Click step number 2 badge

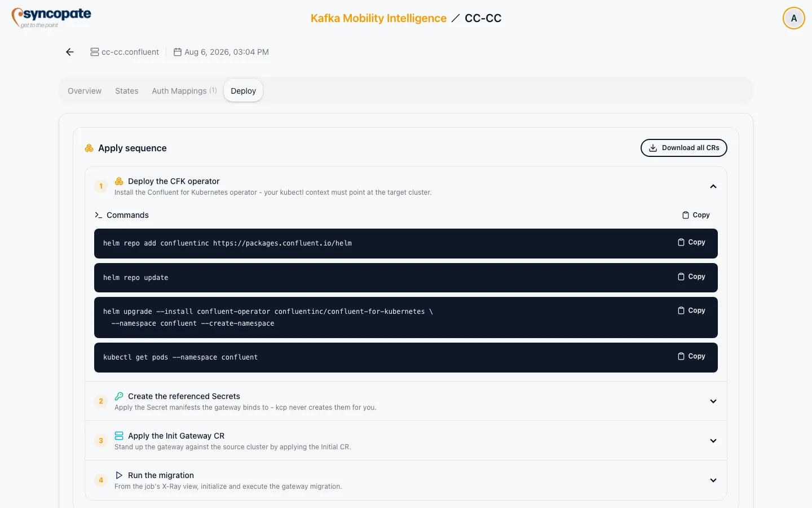coord(101,401)
